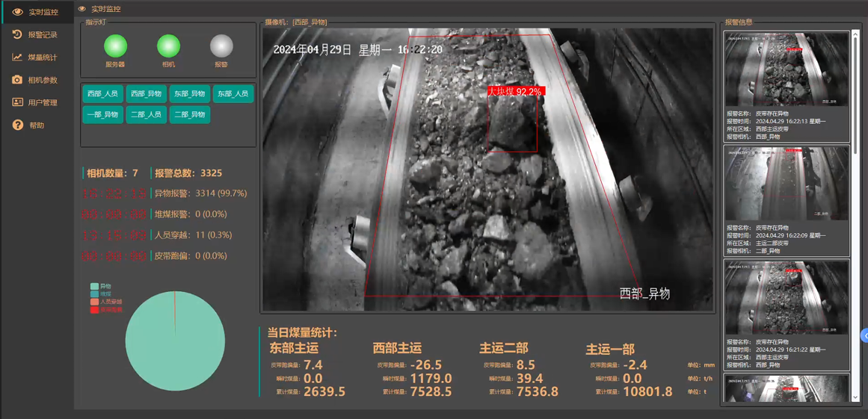Click the green 服务器 indicator light
This screenshot has width=868, height=419.
[115, 46]
